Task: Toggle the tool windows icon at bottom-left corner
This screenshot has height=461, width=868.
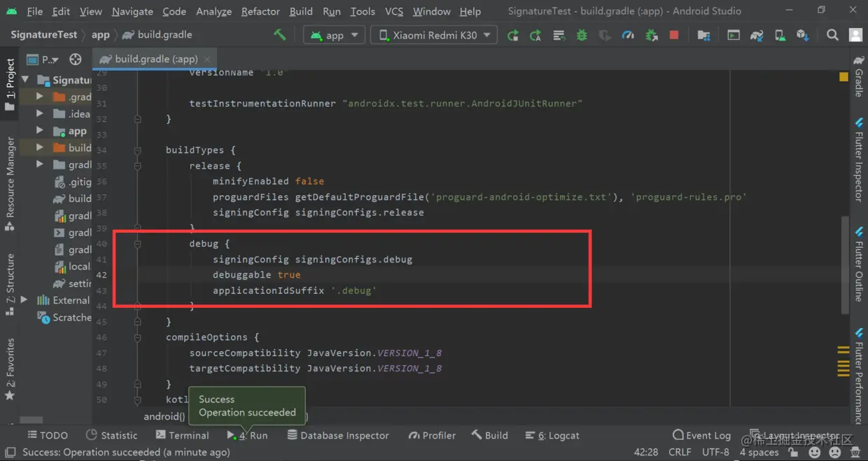Action: [x=10, y=453]
